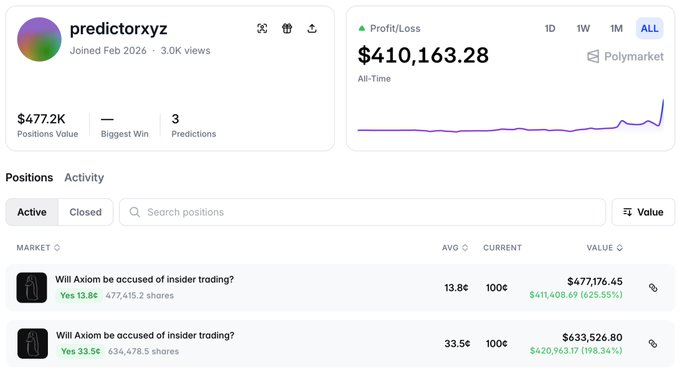Viewport: 680px width, 373px height.
Task: Click the $411,408.69 (625.55%) gain
Action: 576,295
